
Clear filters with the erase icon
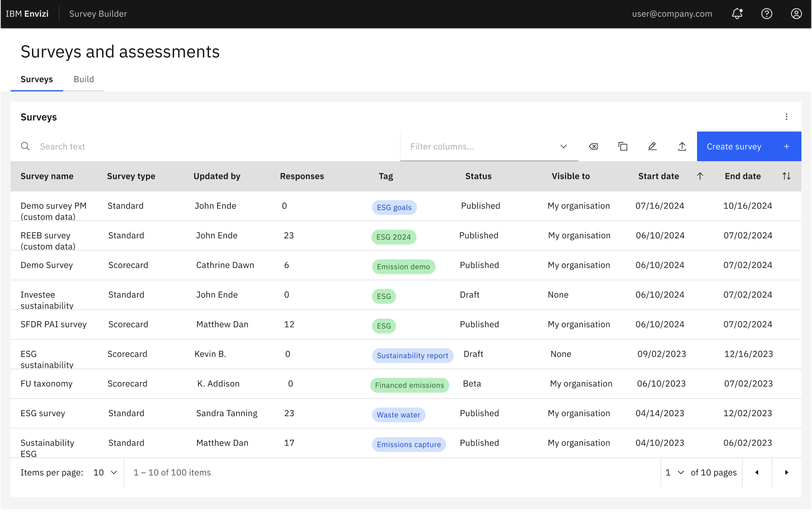593,146
